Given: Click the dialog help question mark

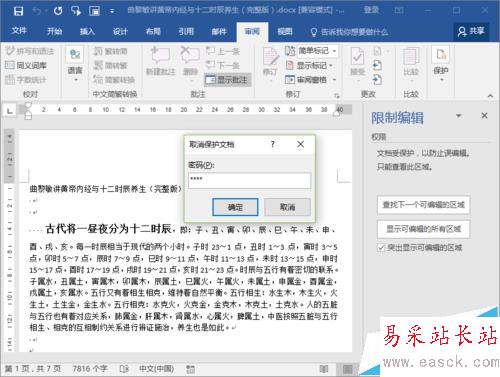Looking at the screenshot, I should (272, 144).
